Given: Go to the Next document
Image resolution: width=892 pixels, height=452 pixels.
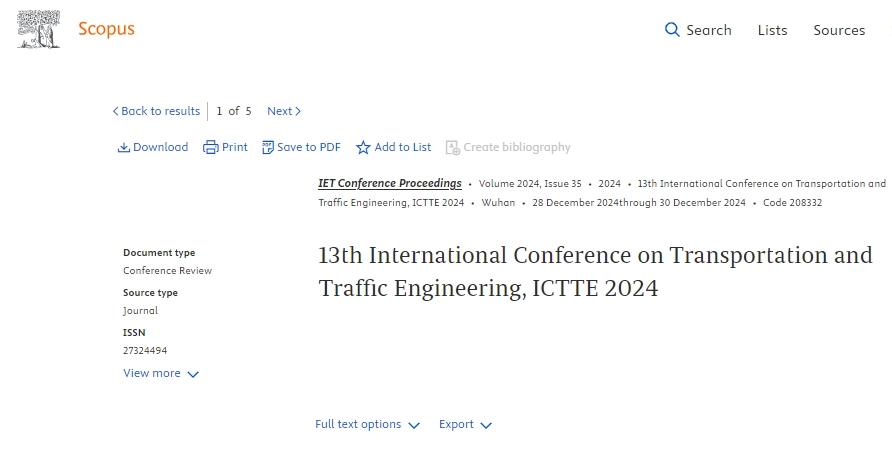Looking at the screenshot, I should coord(279,111).
